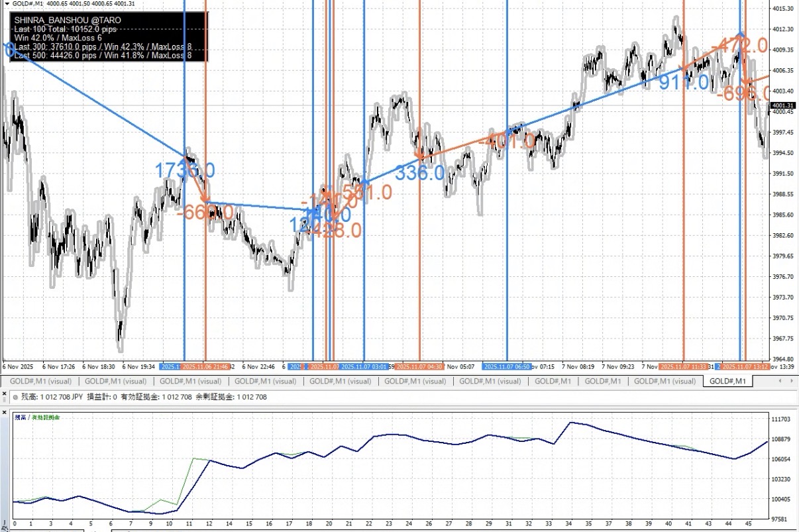This screenshot has width=799, height=532.
Task: Select the 2025.11.07 13:12 orange time marker
Action: 745,366
